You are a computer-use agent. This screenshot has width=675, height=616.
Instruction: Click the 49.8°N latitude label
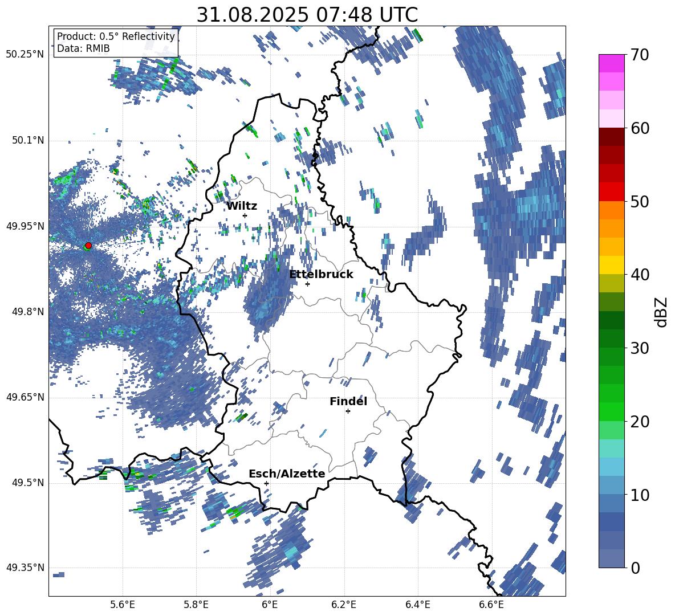[27, 312]
